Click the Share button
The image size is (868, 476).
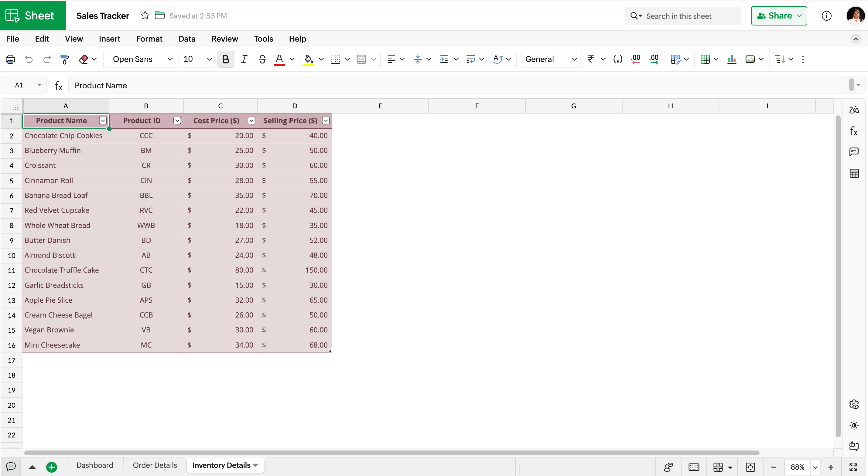[774, 15]
